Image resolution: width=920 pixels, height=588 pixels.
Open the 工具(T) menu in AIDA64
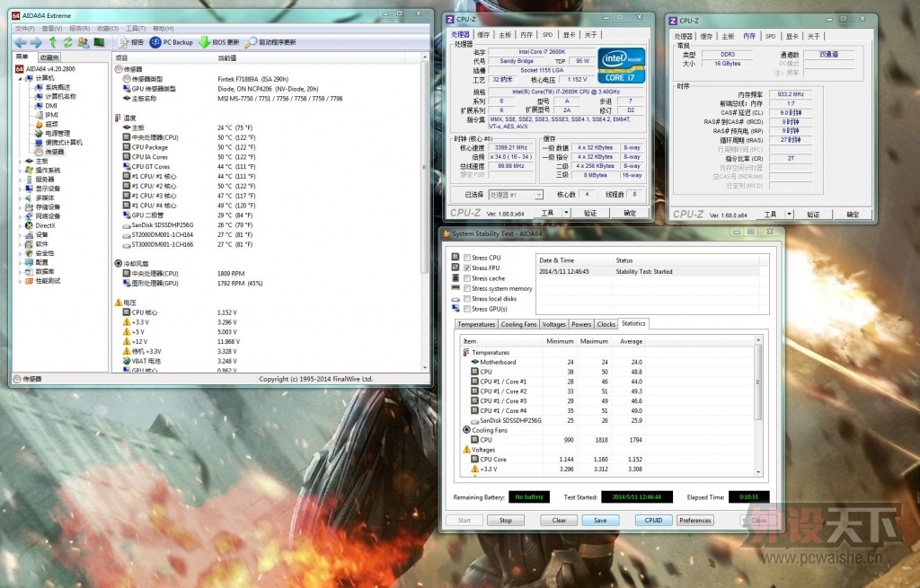136,28
